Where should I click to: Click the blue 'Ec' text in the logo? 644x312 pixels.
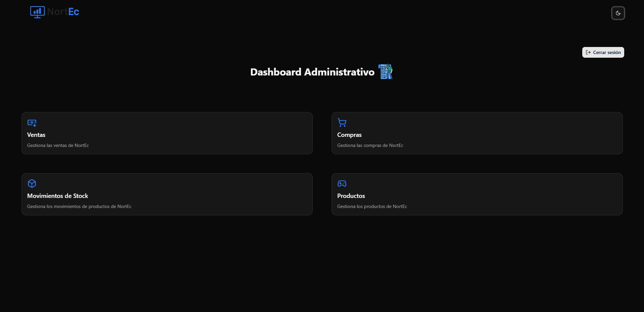tap(73, 12)
